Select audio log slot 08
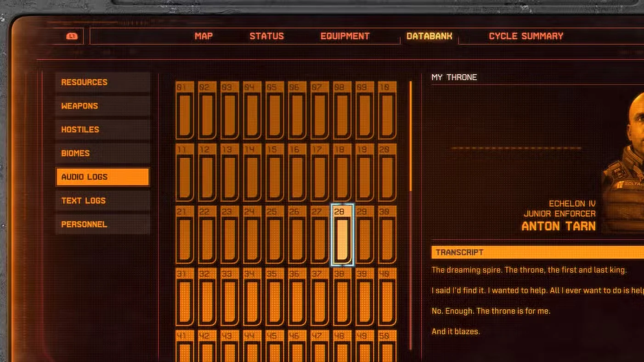 pos(342,110)
